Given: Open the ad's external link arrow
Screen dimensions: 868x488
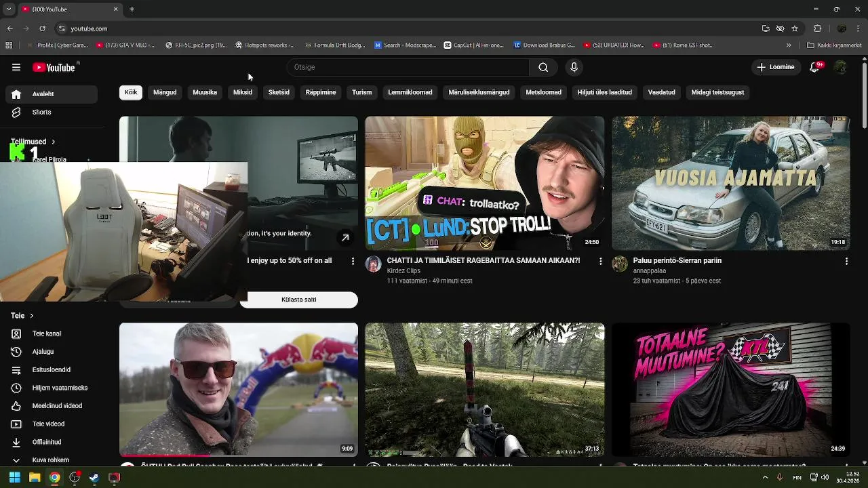Looking at the screenshot, I should [x=345, y=238].
